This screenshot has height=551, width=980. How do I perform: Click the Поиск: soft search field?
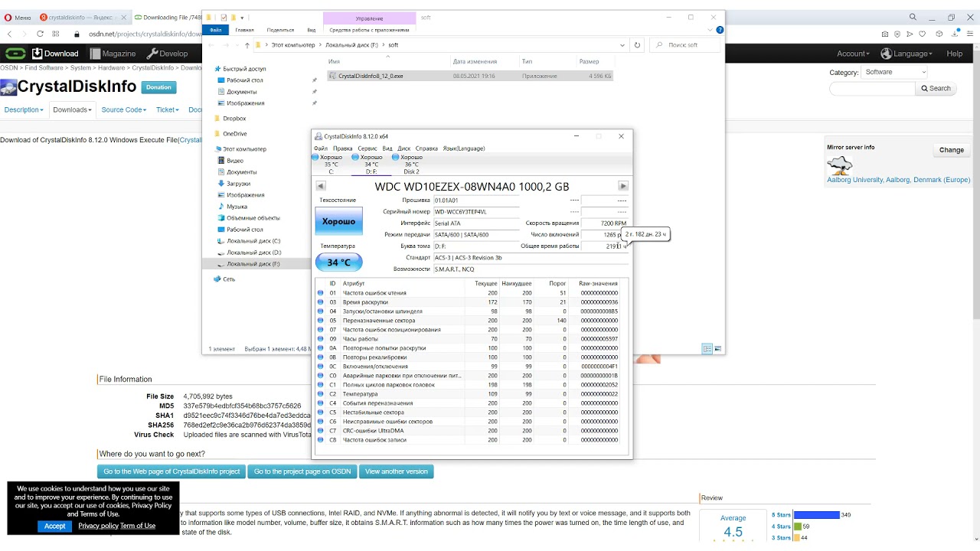pyautogui.click(x=686, y=45)
